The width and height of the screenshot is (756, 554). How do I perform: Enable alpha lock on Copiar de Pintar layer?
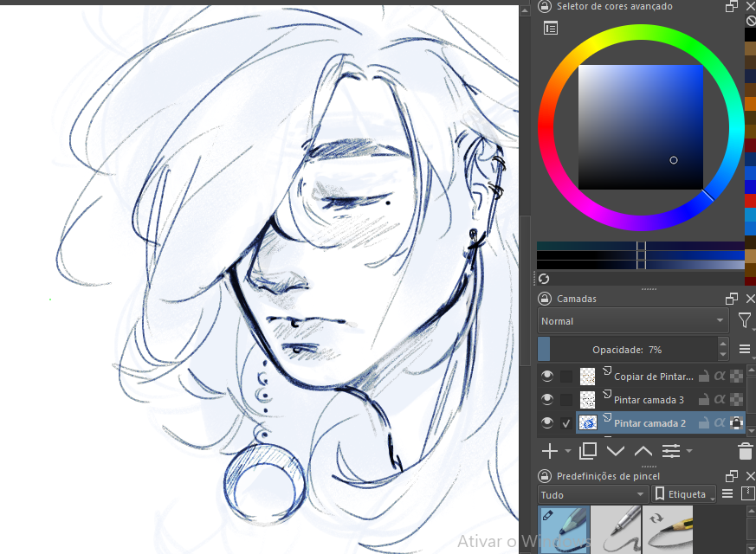pyautogui.click(x=736, y=376)
